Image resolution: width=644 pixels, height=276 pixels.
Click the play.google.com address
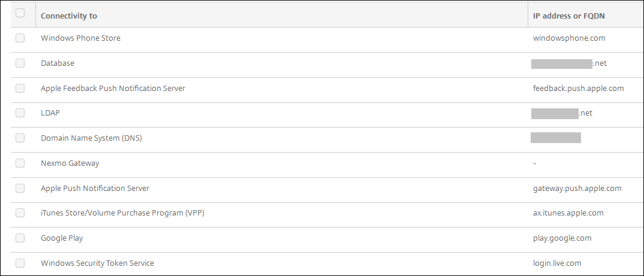coord(562,238)
